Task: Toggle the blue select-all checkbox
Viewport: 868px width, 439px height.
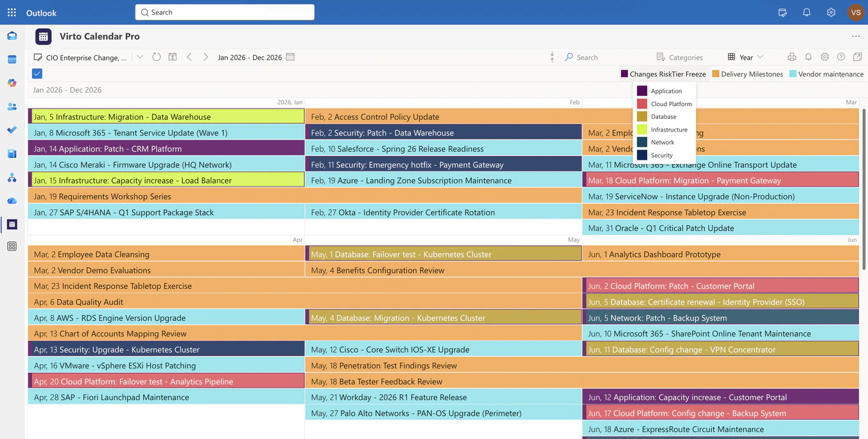Action: [x=37, y=74]
